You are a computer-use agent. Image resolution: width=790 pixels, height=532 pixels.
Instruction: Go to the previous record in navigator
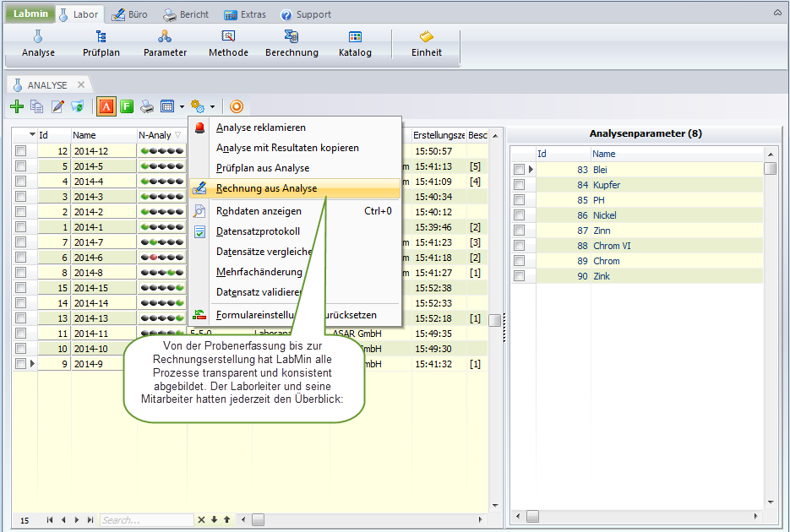click(x=63, y=520)
